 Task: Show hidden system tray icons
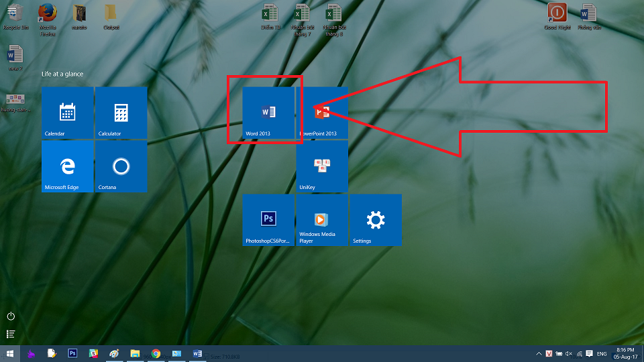pos(539,353)
